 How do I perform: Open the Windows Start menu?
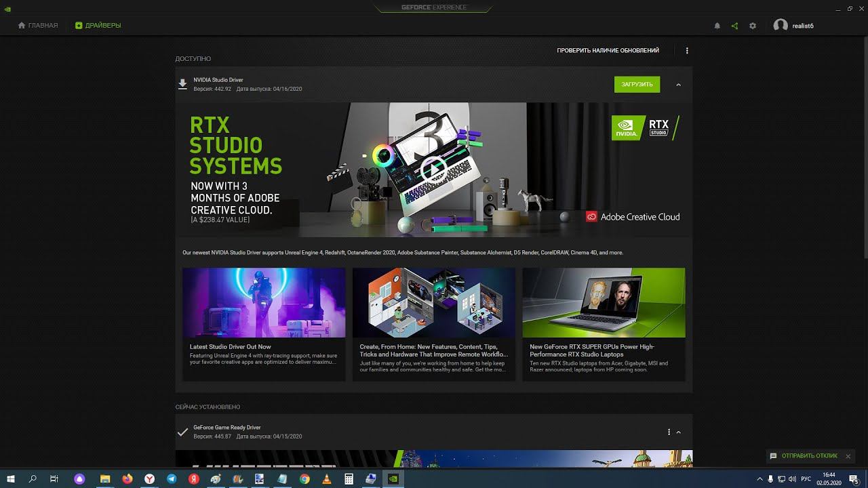(11, 479)
